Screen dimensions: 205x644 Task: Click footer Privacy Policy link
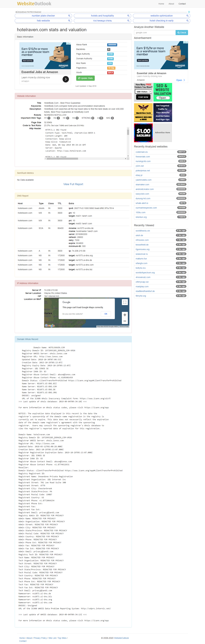[40, 638]
